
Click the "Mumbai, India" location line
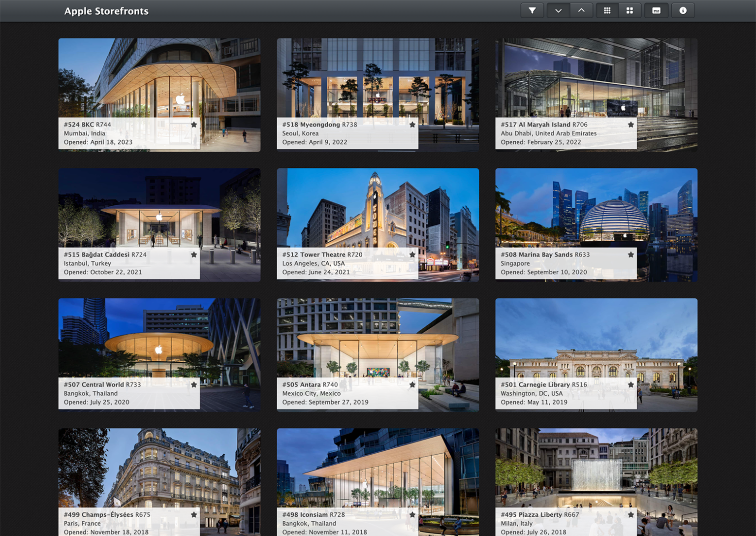coord(85,133)
